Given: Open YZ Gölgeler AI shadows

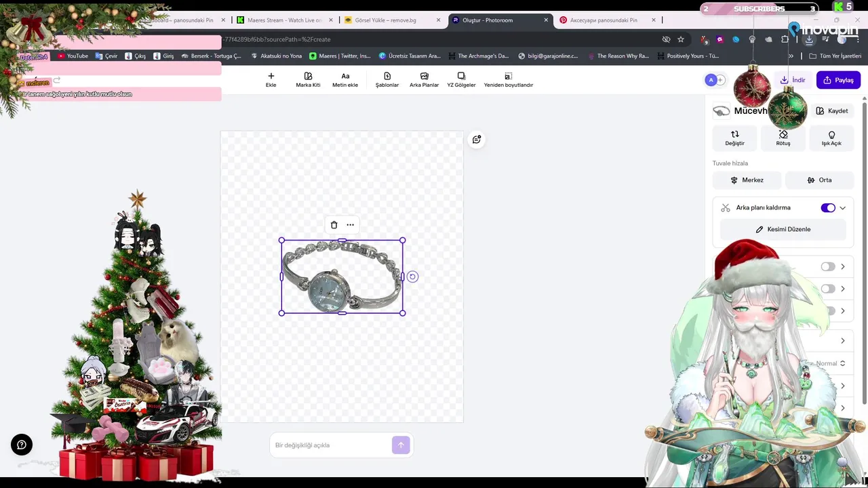Looking at the screenshot, I should 461,80.
